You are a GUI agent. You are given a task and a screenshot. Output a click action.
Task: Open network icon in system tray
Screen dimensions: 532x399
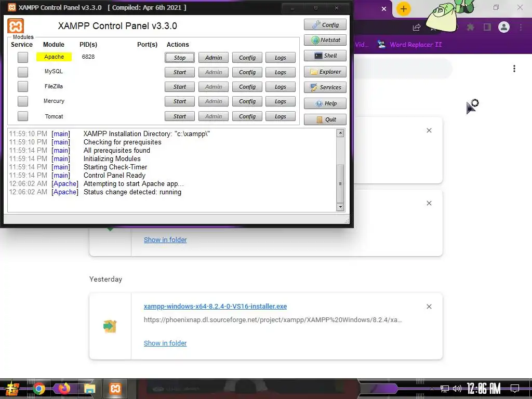(445, 389)
